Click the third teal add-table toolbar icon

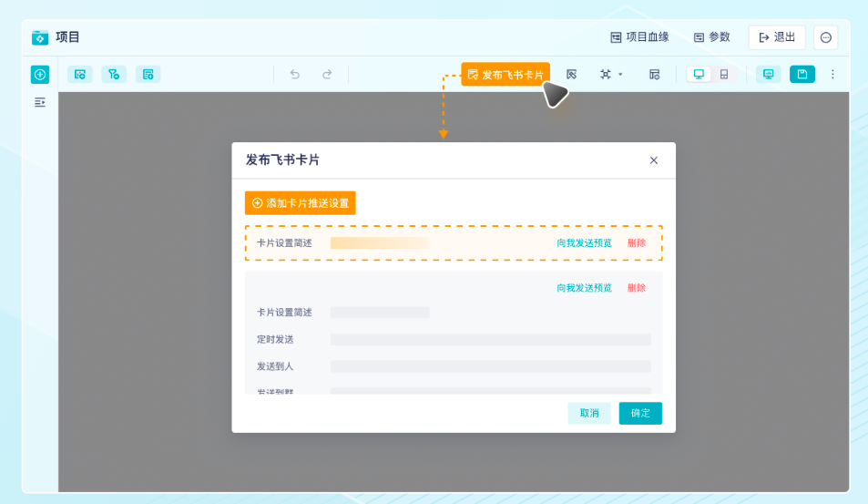(x=148, y=74)
